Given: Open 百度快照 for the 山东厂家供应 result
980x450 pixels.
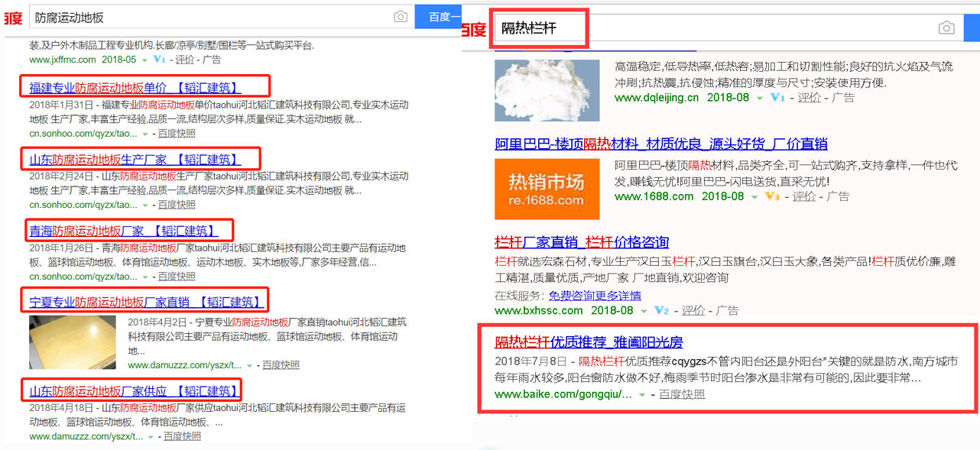Looking at the screenshot, I should point(182,437).
